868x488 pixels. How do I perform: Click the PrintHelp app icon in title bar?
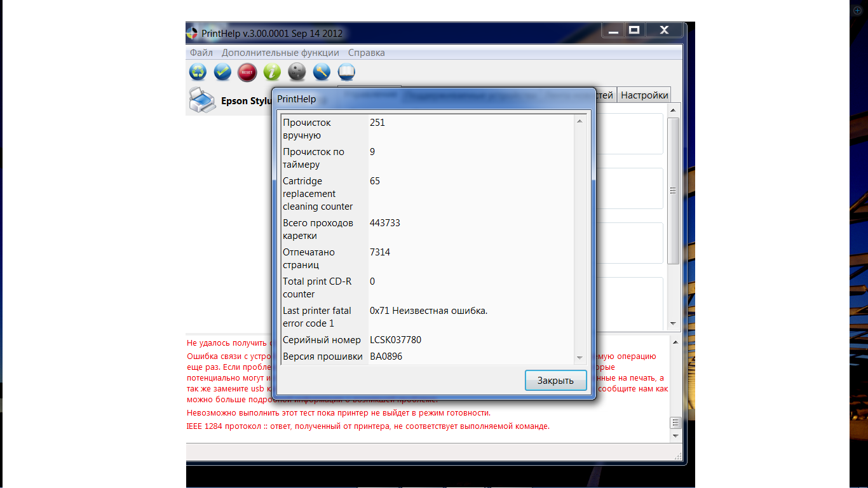click(192, 33)
